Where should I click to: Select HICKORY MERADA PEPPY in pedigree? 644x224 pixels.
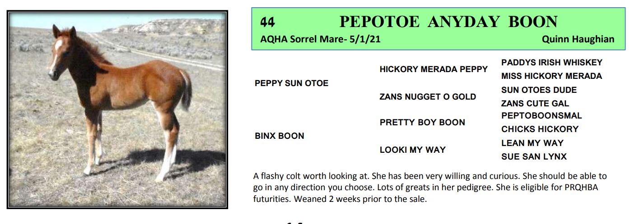pos(434,69)
